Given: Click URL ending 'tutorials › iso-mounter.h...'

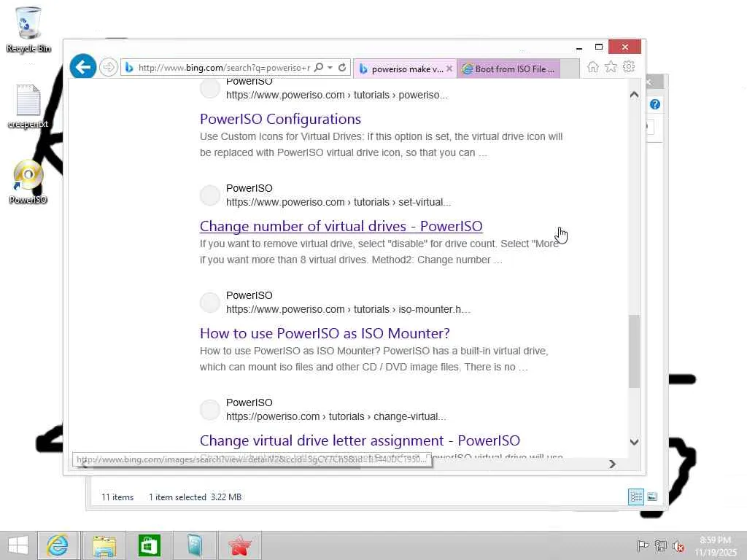Looking at the screenshot, I should [348, 309].
